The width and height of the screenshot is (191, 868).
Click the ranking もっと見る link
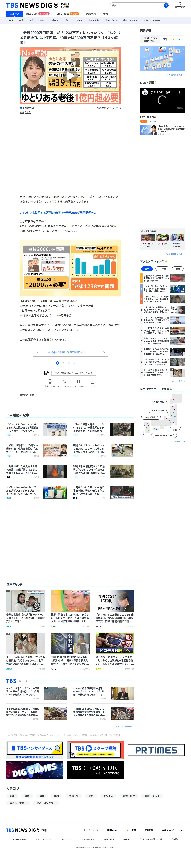pyautogui.click(x=178, y=381)
